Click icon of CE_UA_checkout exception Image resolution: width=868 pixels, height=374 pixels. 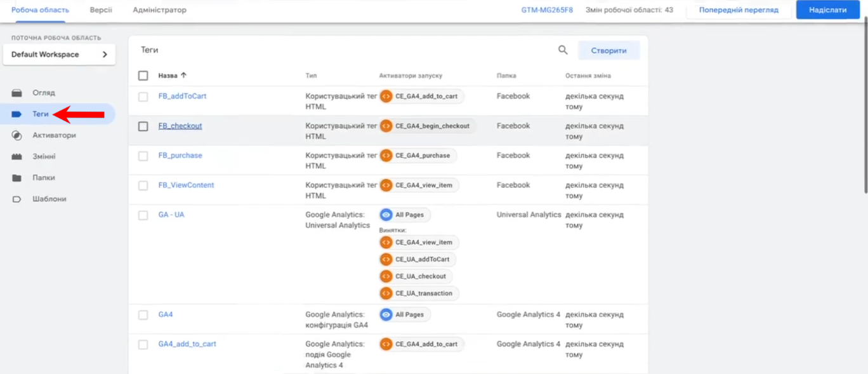[386, 276]
